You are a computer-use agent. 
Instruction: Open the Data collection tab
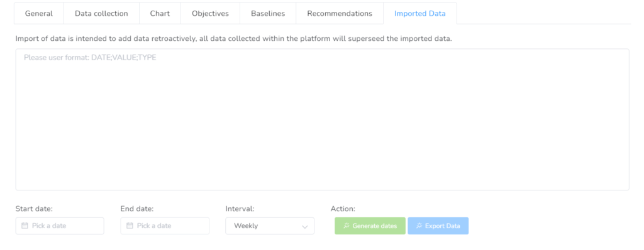coord(101,14)
